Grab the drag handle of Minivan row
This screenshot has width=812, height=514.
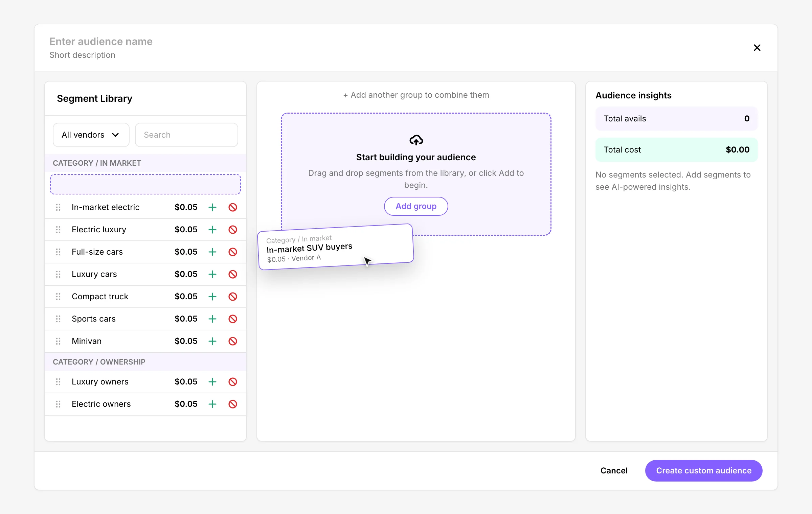58,341
